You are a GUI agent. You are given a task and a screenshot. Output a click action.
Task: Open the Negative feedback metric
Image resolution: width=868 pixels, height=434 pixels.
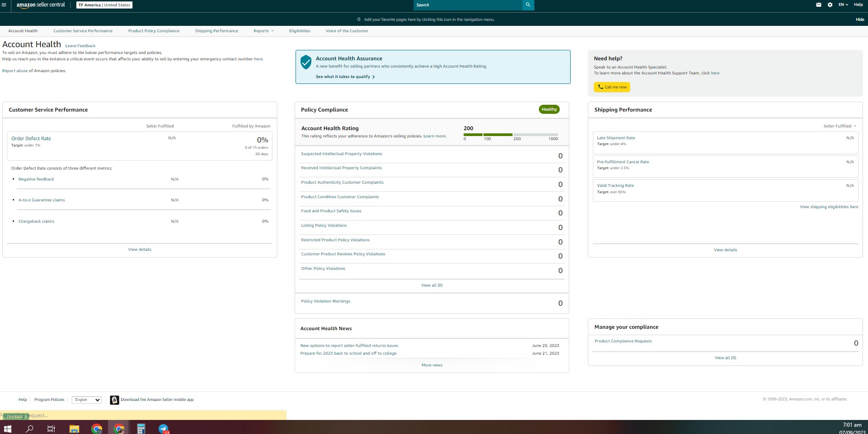[36, 179]
